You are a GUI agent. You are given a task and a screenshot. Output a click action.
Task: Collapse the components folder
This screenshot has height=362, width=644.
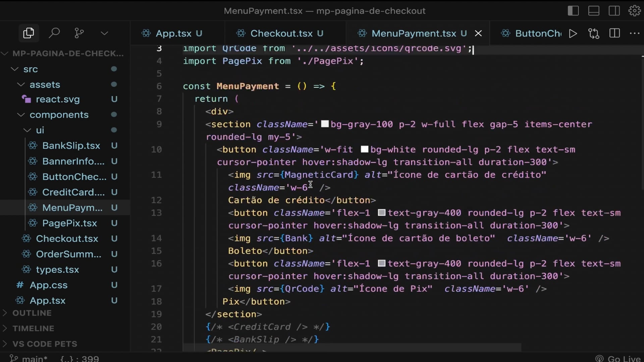pos(21,115)
